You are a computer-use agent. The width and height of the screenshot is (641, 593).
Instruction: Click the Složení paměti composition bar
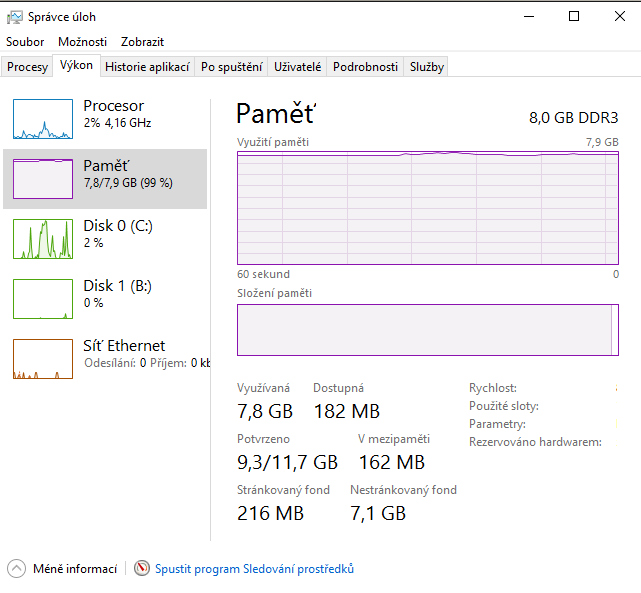(427, 330)
